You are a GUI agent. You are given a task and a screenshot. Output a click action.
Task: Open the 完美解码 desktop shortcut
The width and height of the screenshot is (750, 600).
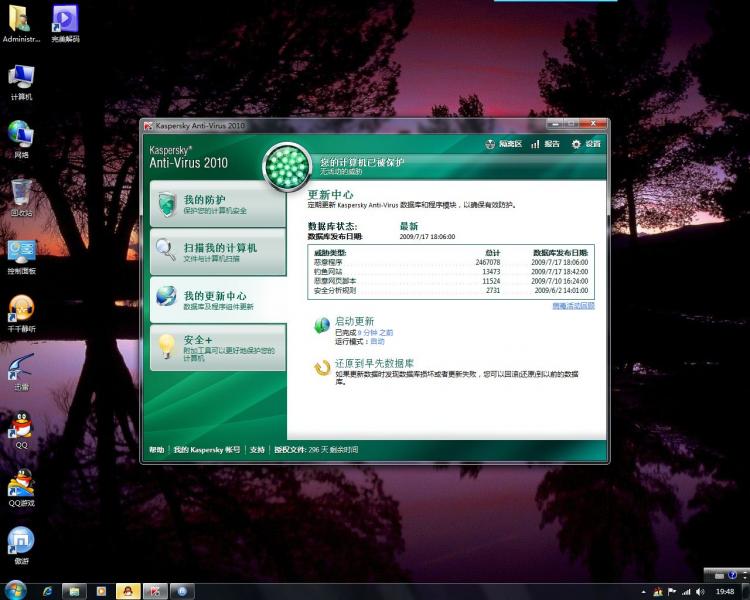click(66, 23)
